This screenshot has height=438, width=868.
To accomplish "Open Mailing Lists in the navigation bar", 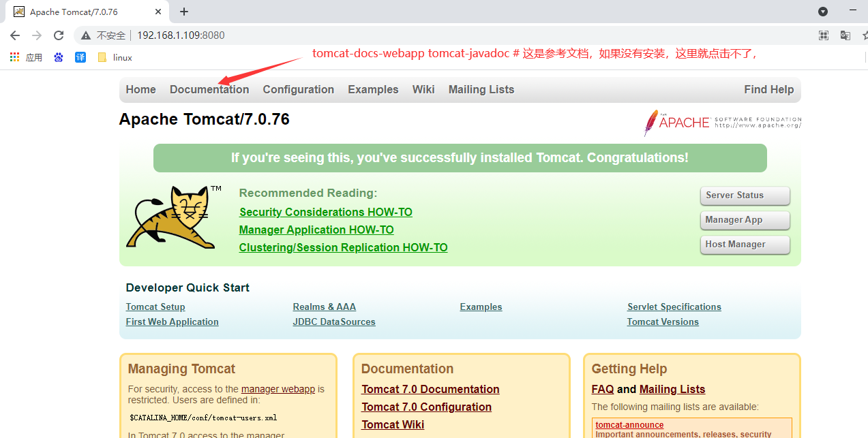I will pyautogui.click(x=481, y=89).
